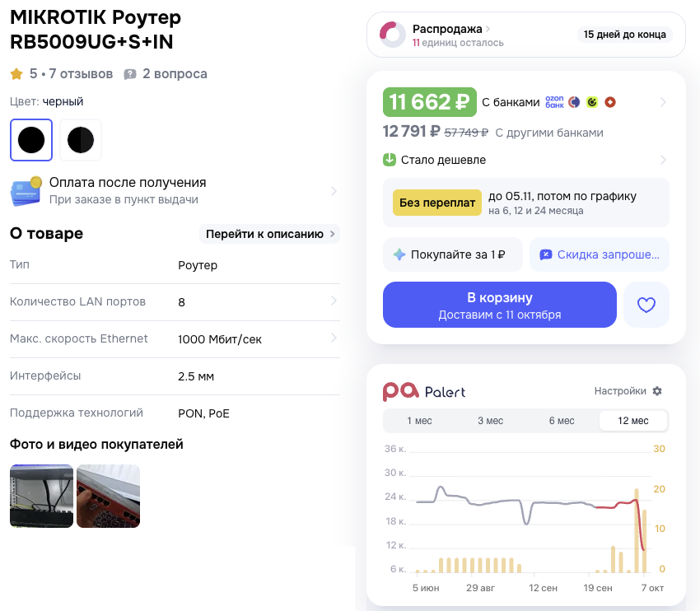Open the second customer photo with red device
Image resolution: width=700 pixels, height=611 pixels.
pos(109,496)
